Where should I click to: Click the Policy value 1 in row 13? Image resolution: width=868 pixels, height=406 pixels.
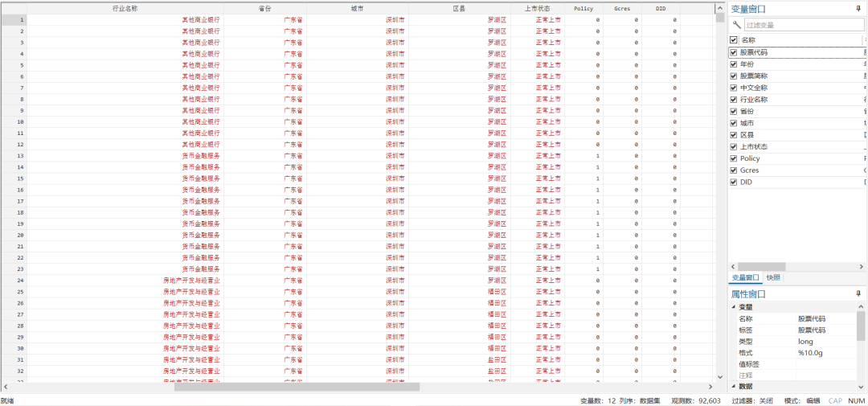tap(584, 156)
